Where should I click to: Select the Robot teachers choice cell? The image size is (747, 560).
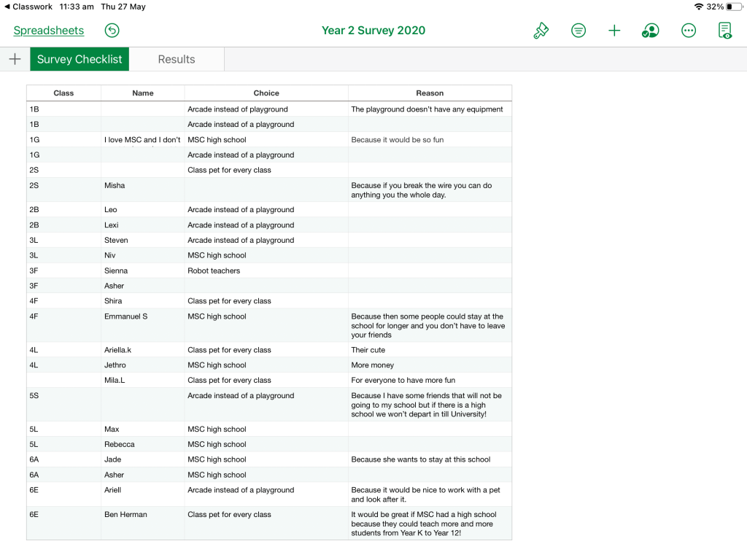[266, 271]
